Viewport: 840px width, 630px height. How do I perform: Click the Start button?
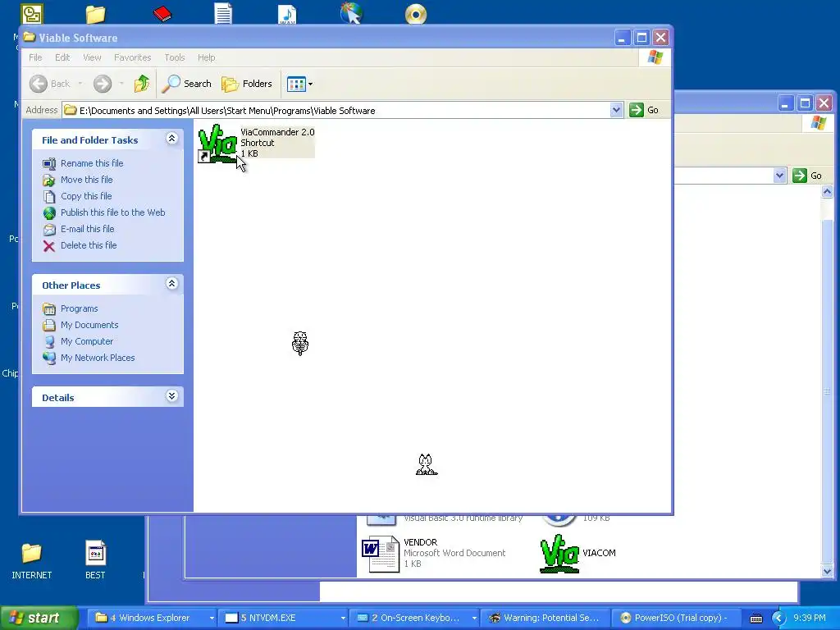pyautogui.click(x=39, y=618)
